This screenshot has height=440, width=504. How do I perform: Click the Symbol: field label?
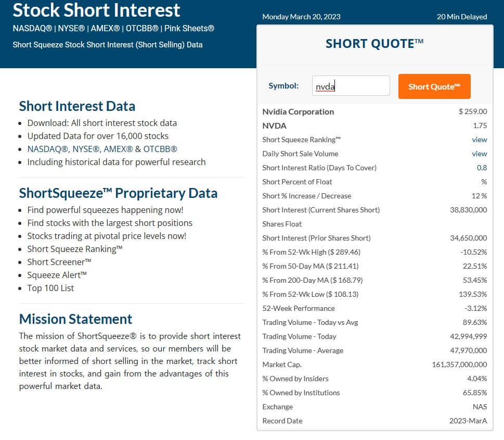point(283,86)
